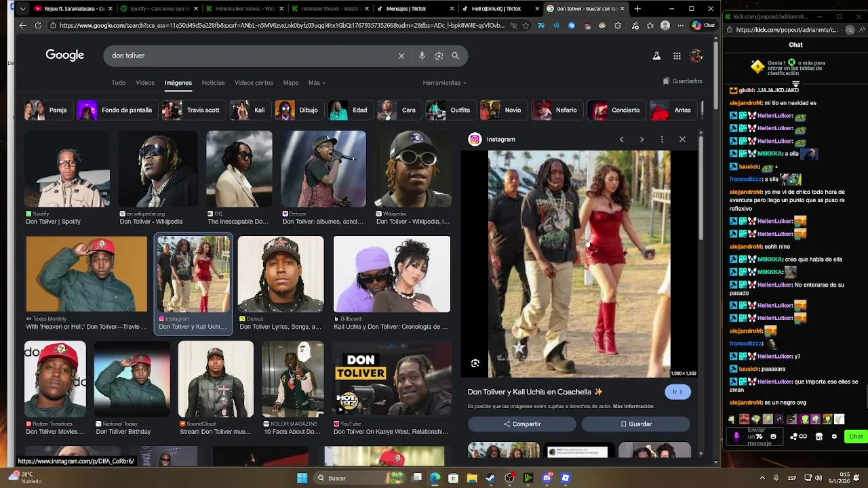This screenshot has height=488, width=868.
Task: Open the Más información copyright link
Action: click(x=633, y=407)
